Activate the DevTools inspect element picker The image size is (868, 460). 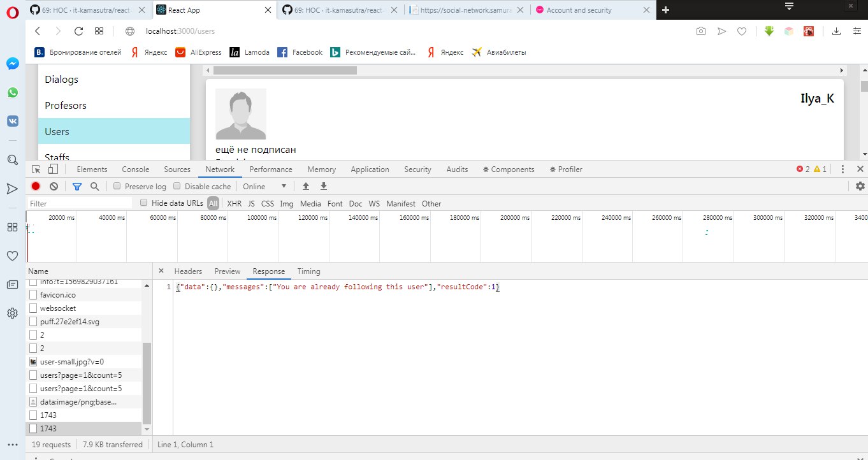[36, 169]
